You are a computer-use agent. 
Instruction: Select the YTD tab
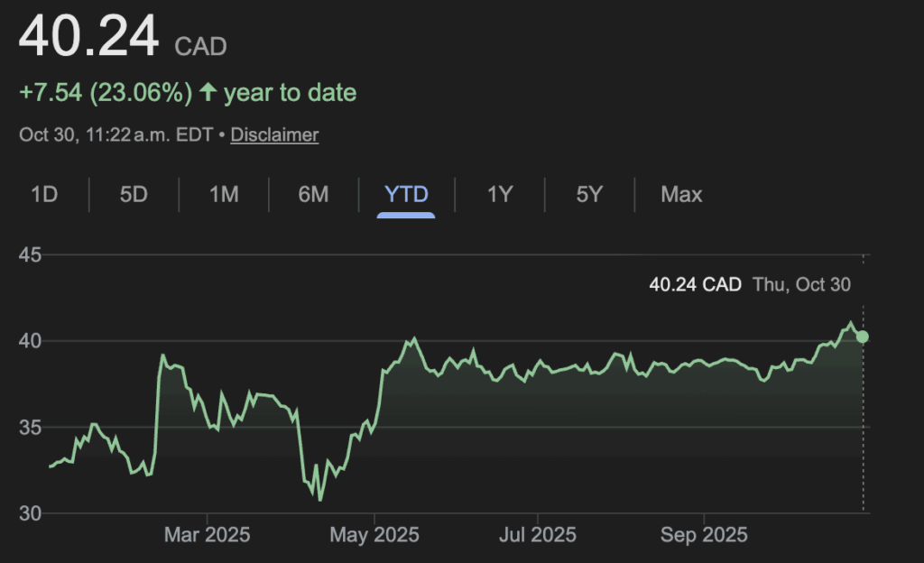click(406, 194)
